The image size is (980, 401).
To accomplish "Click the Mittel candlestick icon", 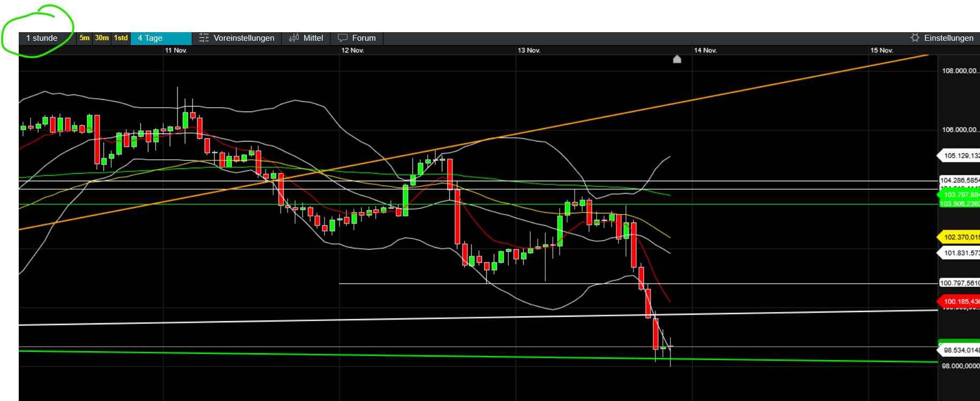I will coord(293,38).
